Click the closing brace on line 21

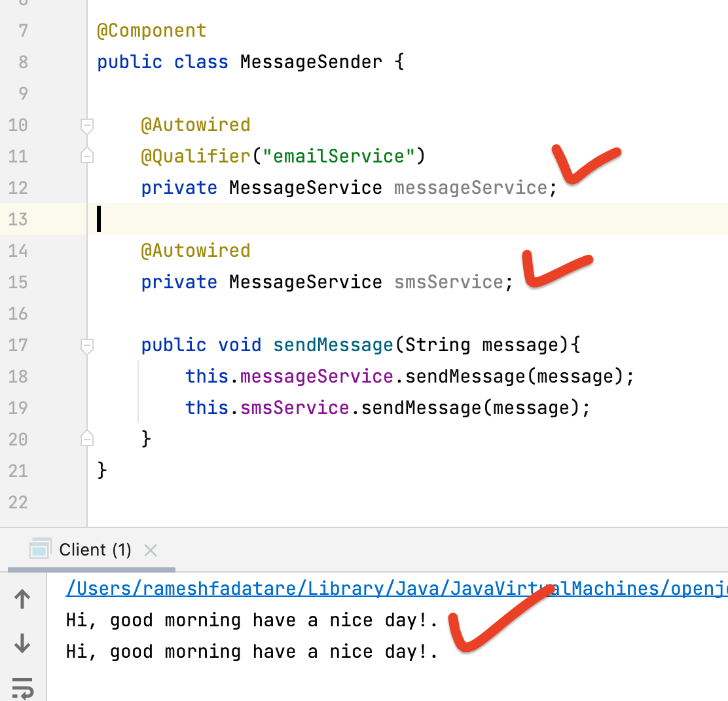pos(102,470)
